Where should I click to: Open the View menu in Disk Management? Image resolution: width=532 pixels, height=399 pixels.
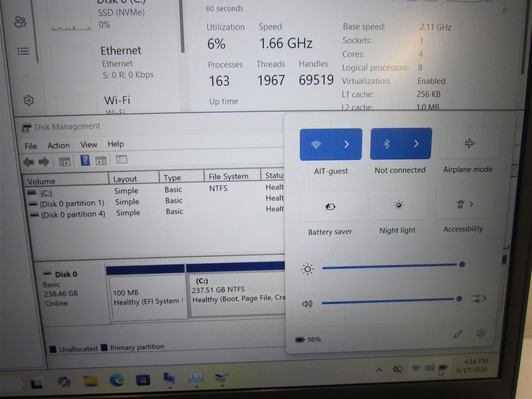(89, 145)
